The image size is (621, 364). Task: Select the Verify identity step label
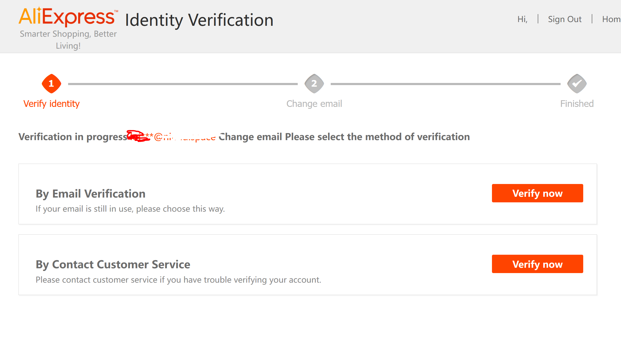(51, 104)
